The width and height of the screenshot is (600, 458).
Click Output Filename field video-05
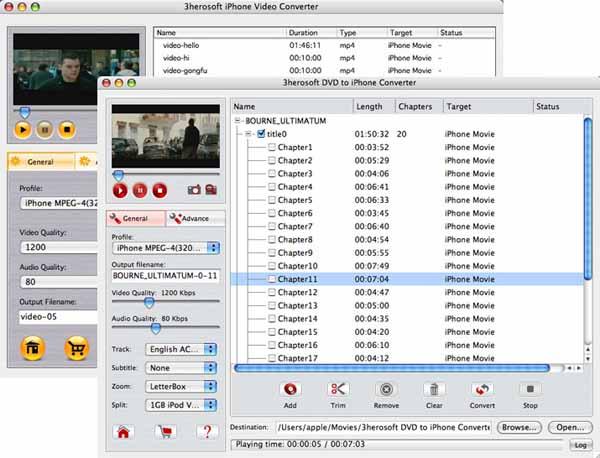click(x=58, y=316)
